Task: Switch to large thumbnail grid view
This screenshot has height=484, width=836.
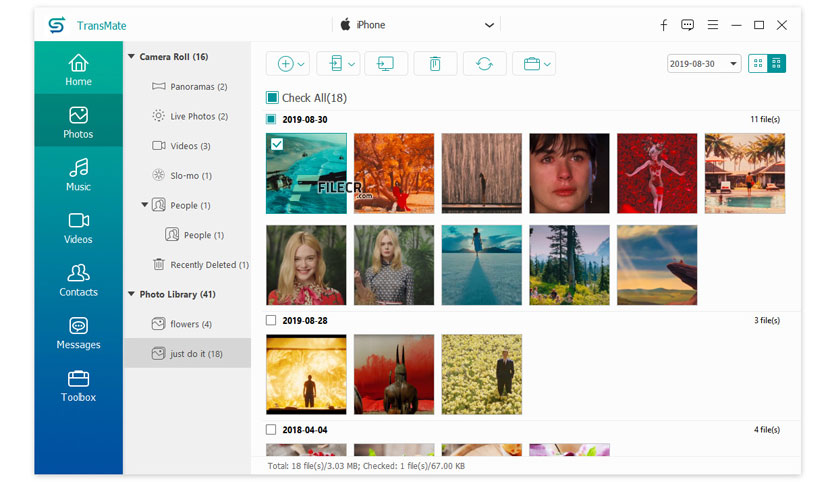Action: [x=758, y=63]
